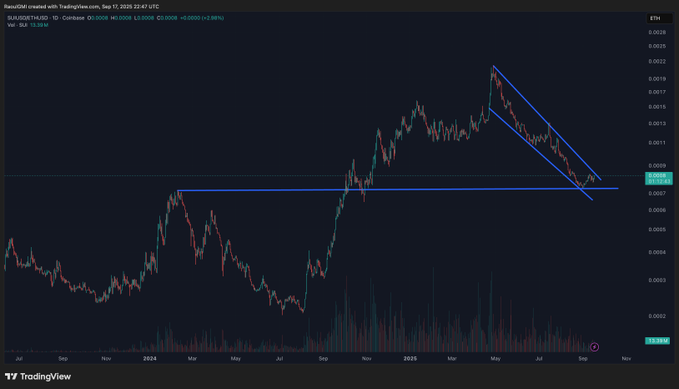The image size is (679, 389).
Task: Click the 0.0002 price axis label
Action: point(657,316)
